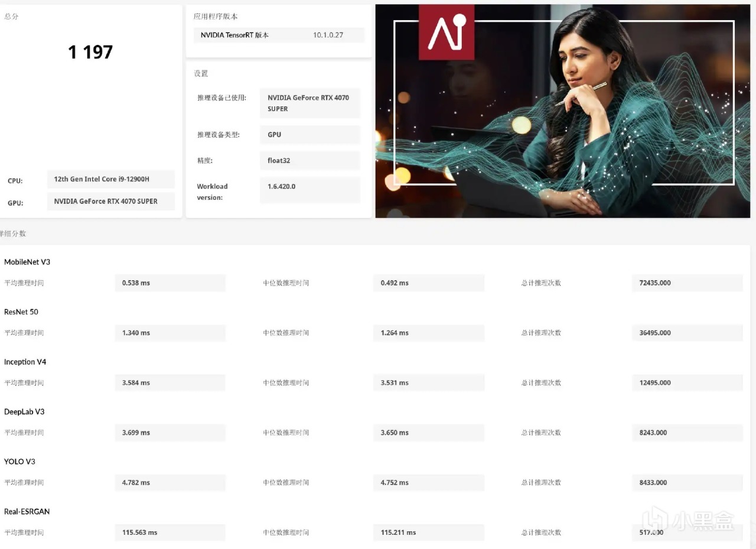Click DeepLab V3 average time 3.699 ms
The image size is (756, 549).
pyautogui.click(x=170, y=433)
